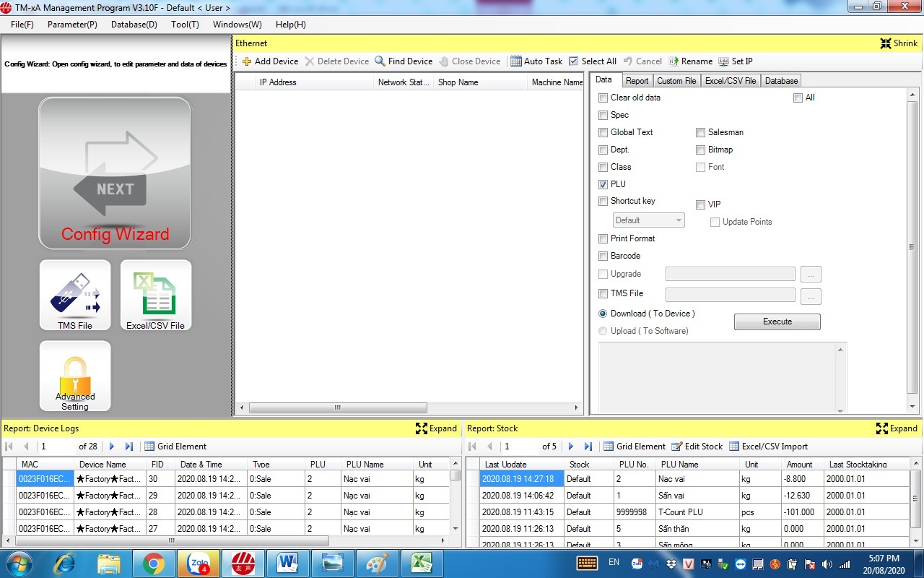Viewport: 924px width, 578px height.
Task: Open the Excel/CSV File import icon
Action: tap(156, 295)
